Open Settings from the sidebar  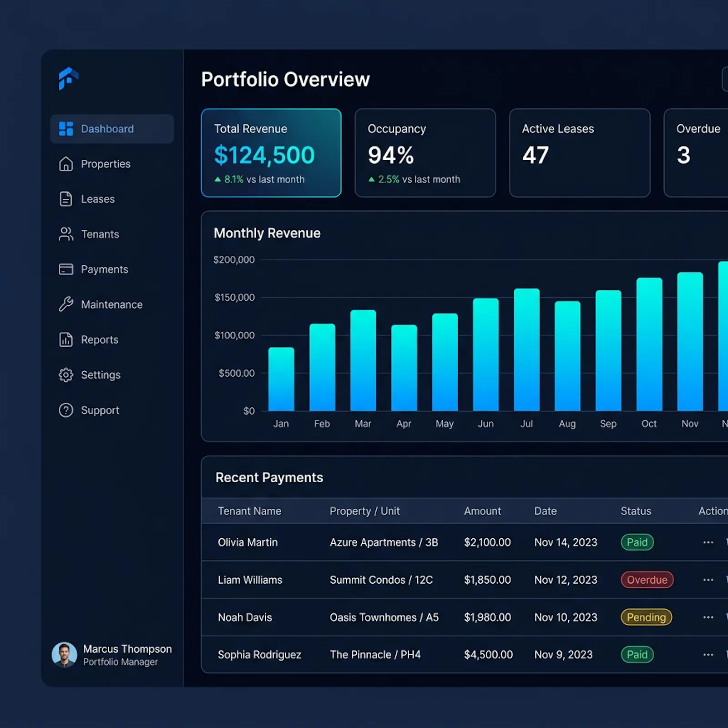pos(112,375)
